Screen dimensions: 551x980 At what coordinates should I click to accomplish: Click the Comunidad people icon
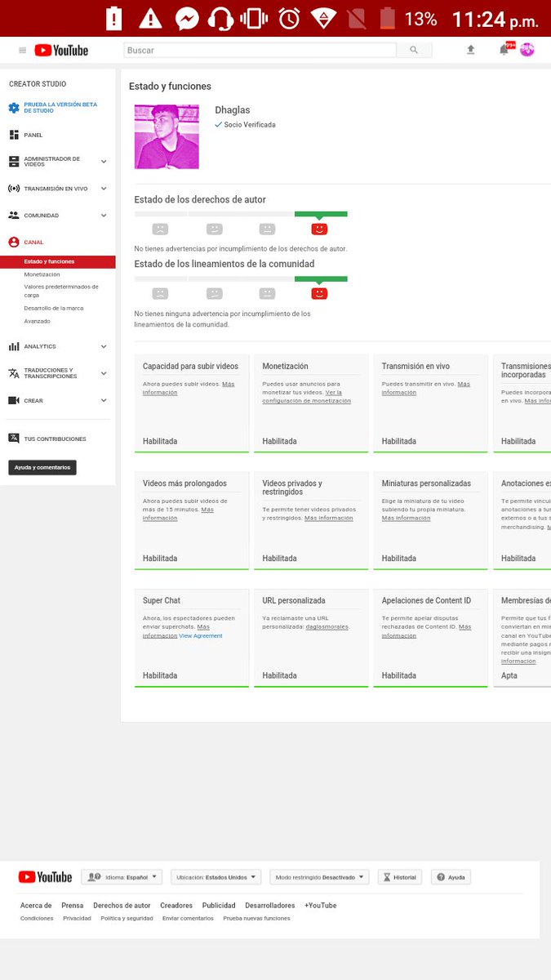click(x=14, y=216)
